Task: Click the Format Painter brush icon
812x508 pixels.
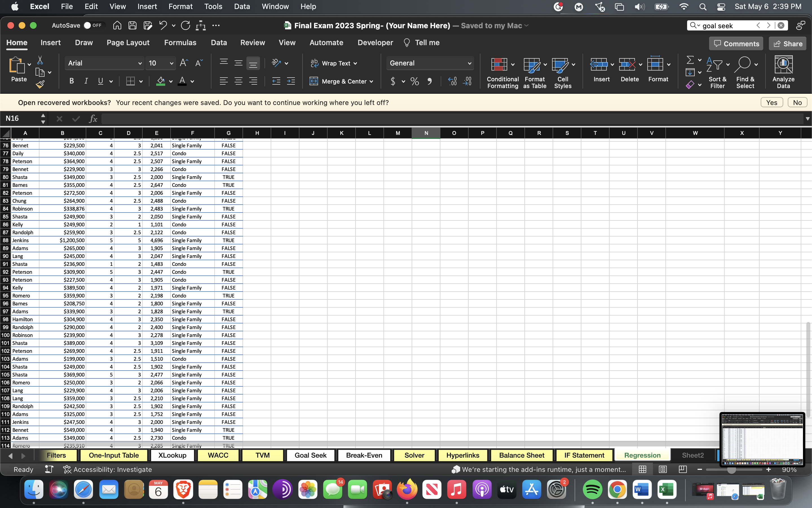Action: click(40, 84)
